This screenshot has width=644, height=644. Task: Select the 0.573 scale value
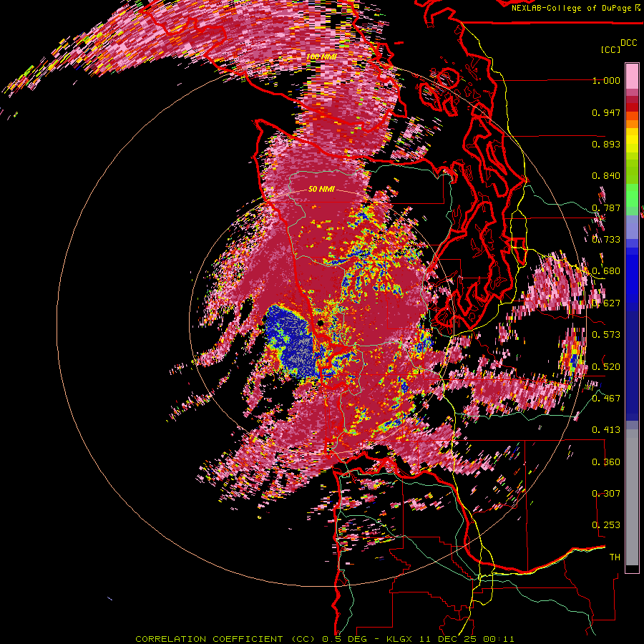[606, 335]
